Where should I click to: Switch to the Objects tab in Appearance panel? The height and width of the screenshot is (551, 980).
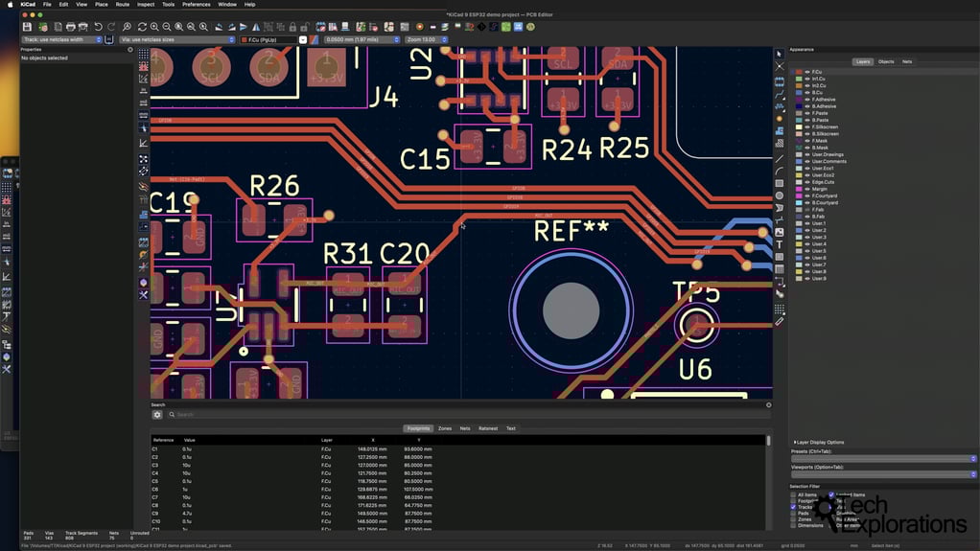[886, 61]
